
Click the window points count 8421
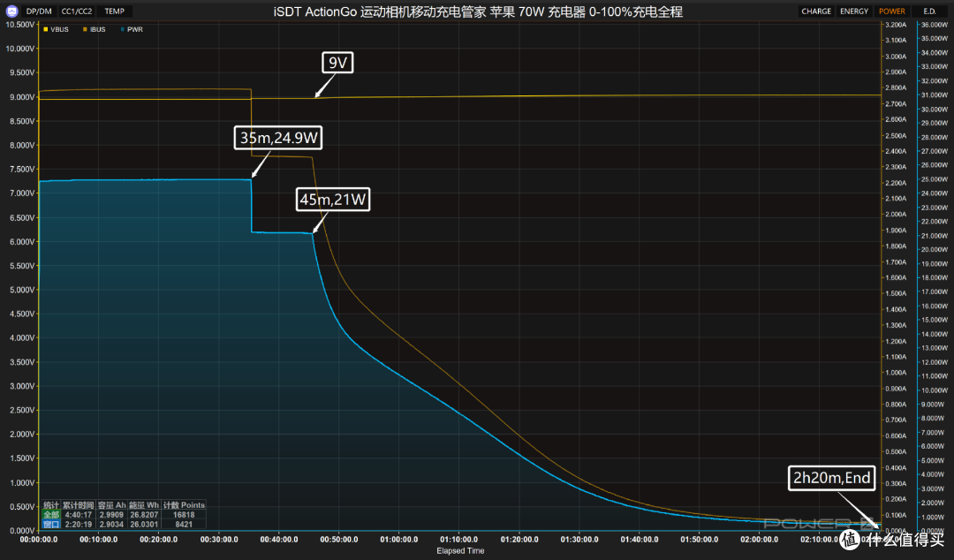(184, 524)
